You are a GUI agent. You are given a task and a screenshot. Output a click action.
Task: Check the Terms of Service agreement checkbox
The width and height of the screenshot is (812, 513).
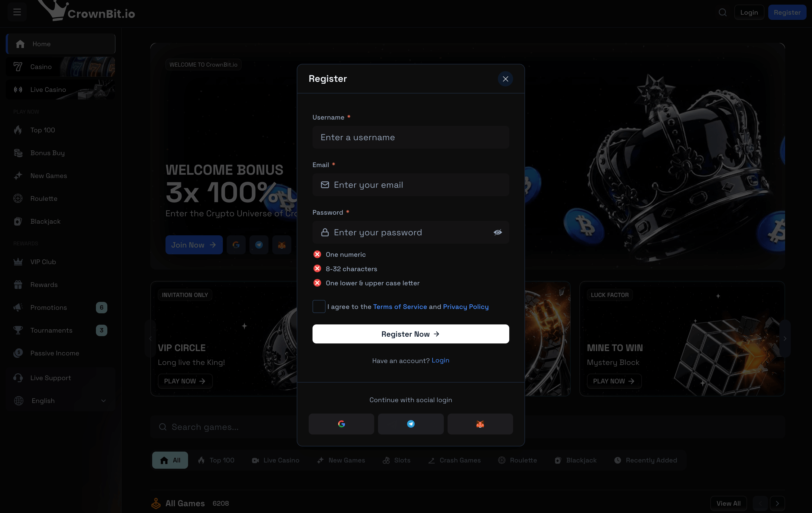(x=319, y=306)
